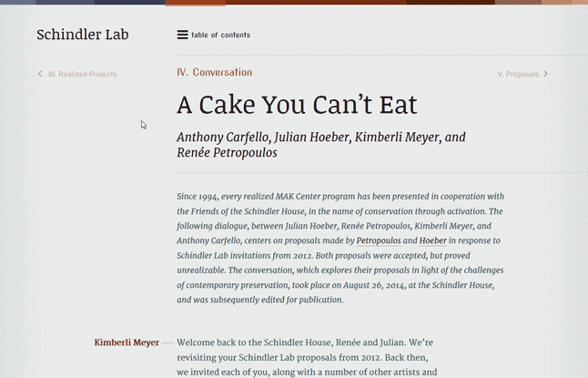Click the table of contents label
Screen dimensions: 588x378
[220, 35]
